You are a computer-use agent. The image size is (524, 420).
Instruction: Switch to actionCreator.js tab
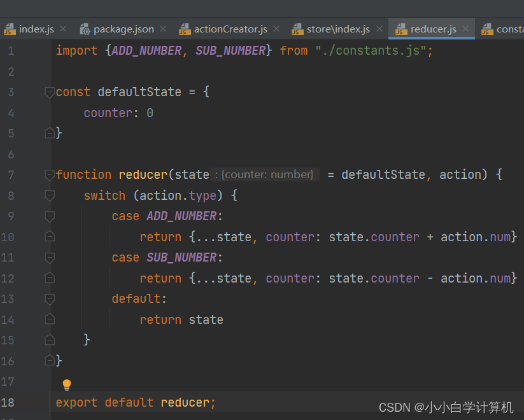[230, 29]
